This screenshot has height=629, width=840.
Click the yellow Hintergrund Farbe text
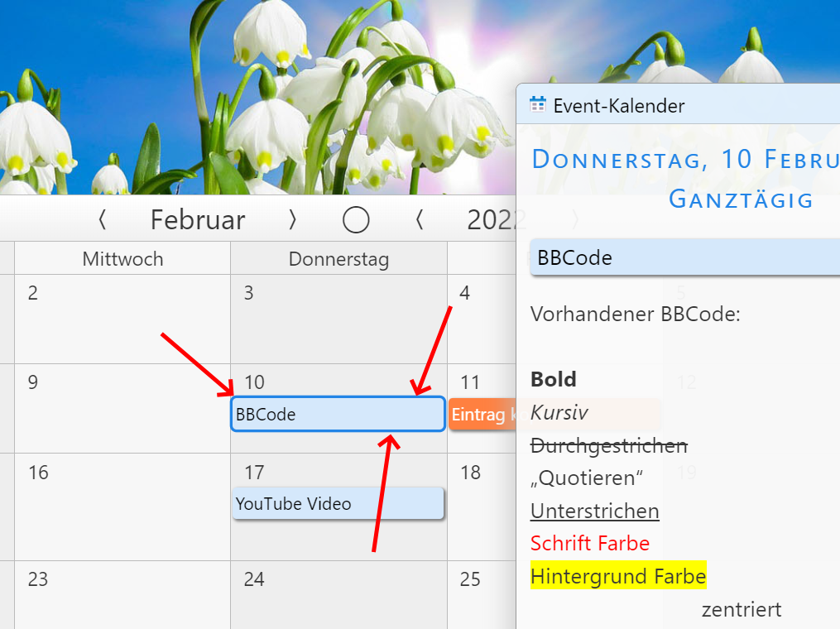click(617, 576)
